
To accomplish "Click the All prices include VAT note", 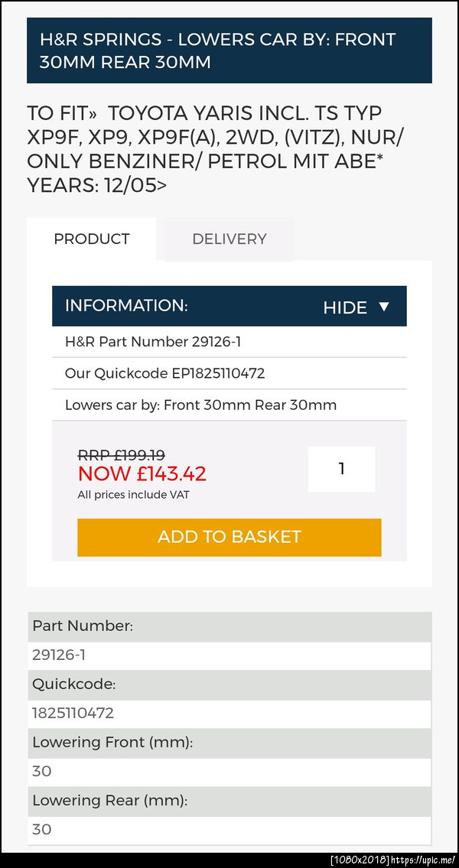I will 134,495.
